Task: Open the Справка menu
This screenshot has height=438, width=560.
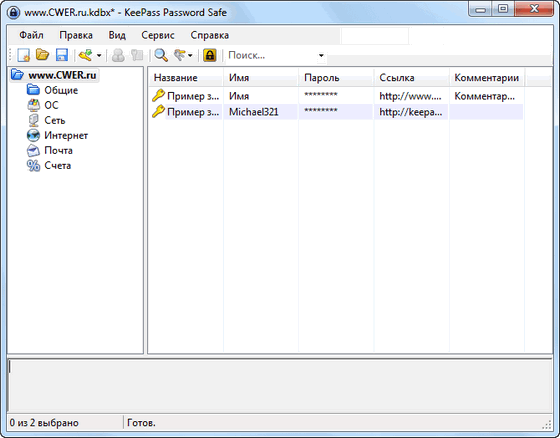Action: (210, 35)
